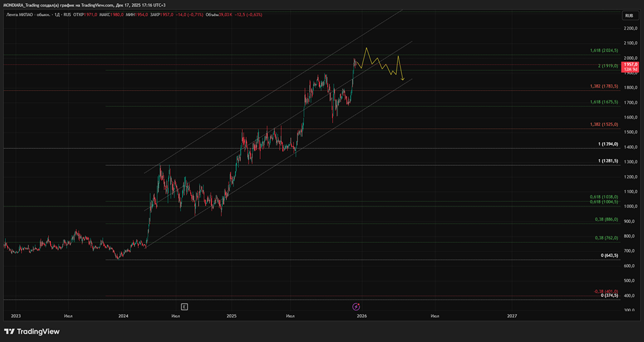The image size is (644, 342).
Task: Click the 2024 label on time axis
Action: tap(124, 316)
